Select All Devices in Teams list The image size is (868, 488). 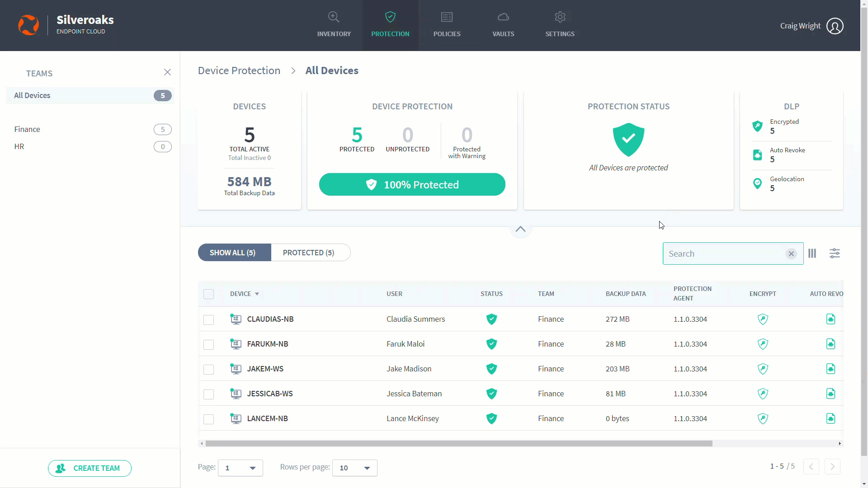(90, 95)
